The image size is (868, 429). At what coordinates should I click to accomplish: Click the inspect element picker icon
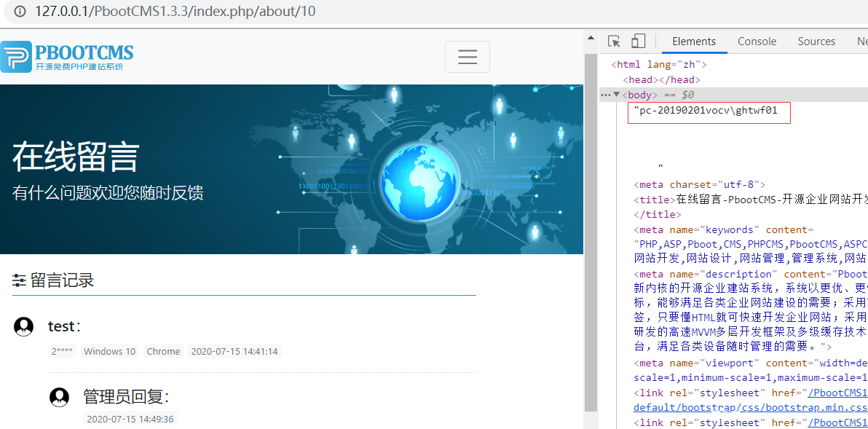coord(614,42)
